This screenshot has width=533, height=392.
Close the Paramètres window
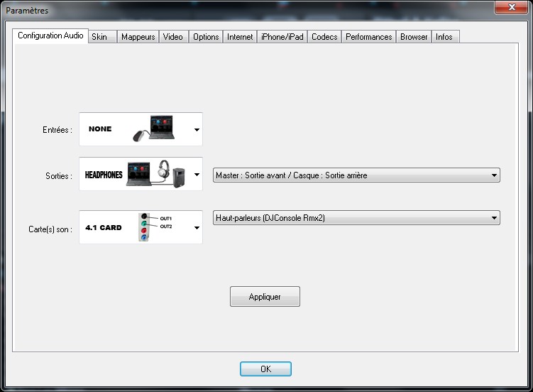[x=512, y=7]
